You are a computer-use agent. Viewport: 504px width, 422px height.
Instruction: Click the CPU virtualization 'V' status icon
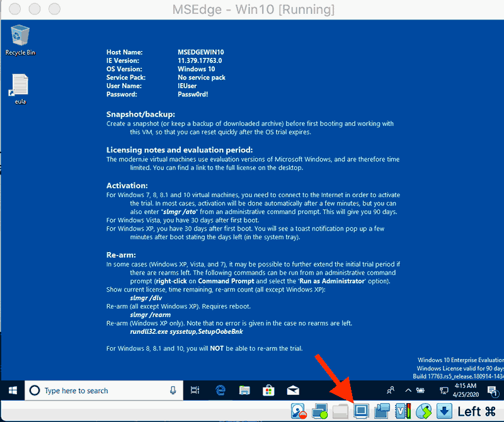tap(402, 411)
